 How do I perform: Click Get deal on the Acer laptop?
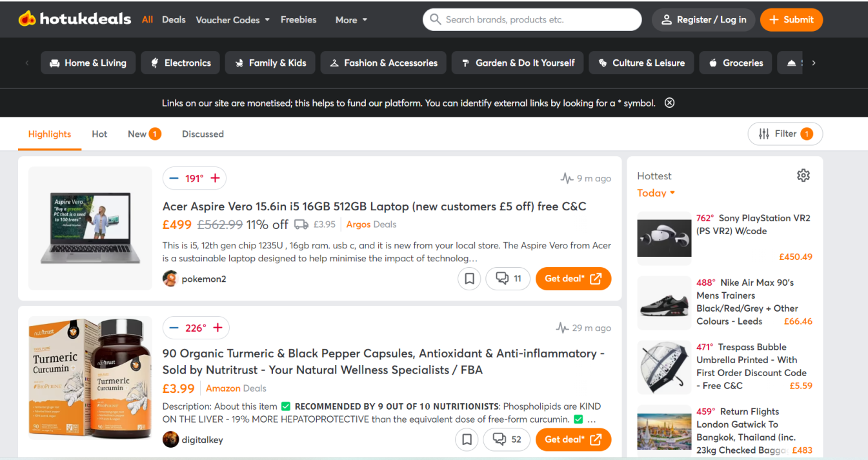[x=573, y=279]
